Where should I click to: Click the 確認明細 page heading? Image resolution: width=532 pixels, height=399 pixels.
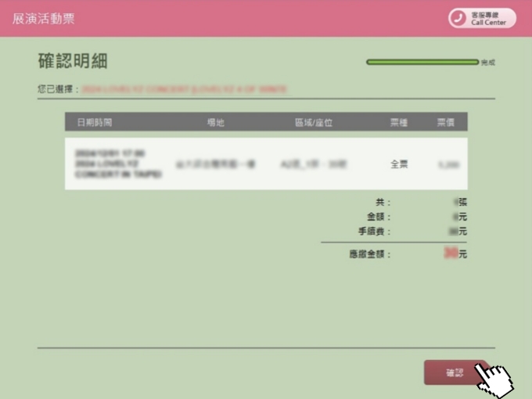click(x=73, y=62)
